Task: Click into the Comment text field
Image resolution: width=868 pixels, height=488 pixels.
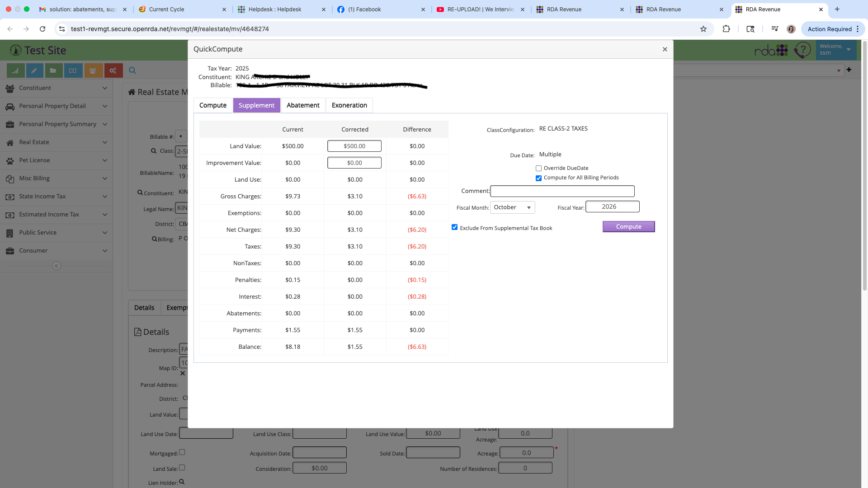Action: click(x=562, y=191)
